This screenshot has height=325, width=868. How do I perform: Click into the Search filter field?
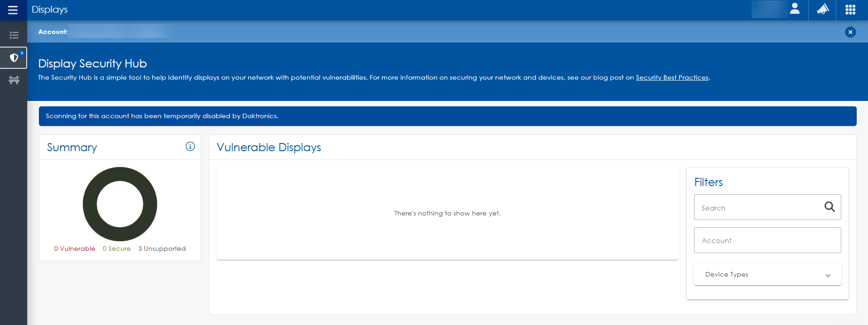point(758,208)
